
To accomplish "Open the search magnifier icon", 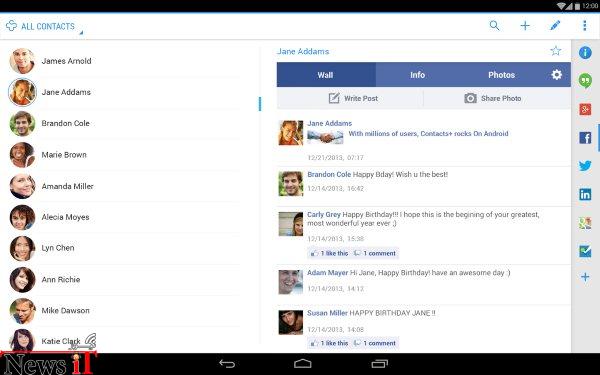I will click(x=494, y=26).
